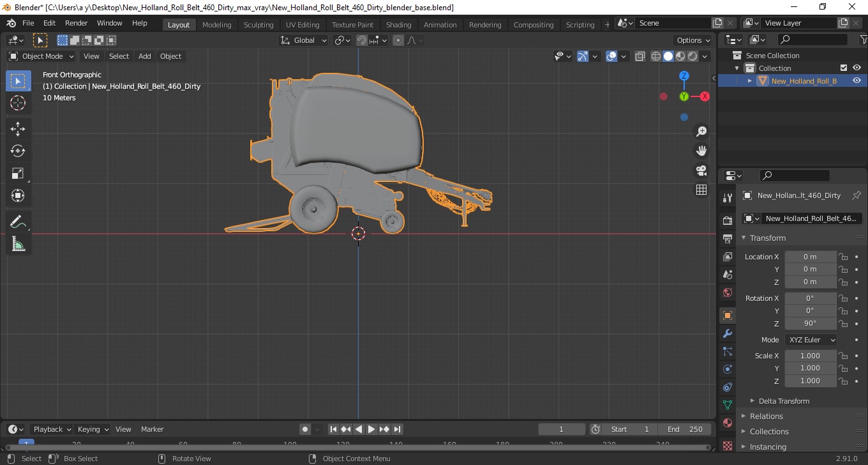The height and width of the screenshot is (465, 868).
Task: Switch to Shading workspace tab
Action: (x=398, y=25)
